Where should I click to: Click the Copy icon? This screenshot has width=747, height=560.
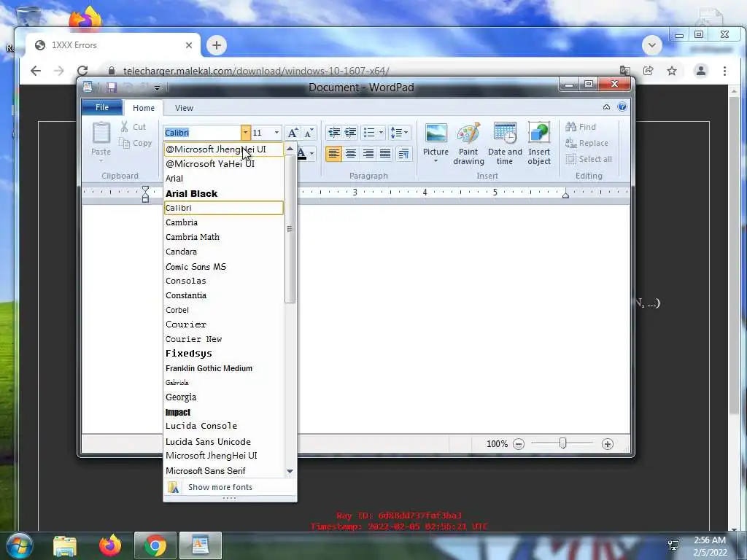click(x=124, y=143)
